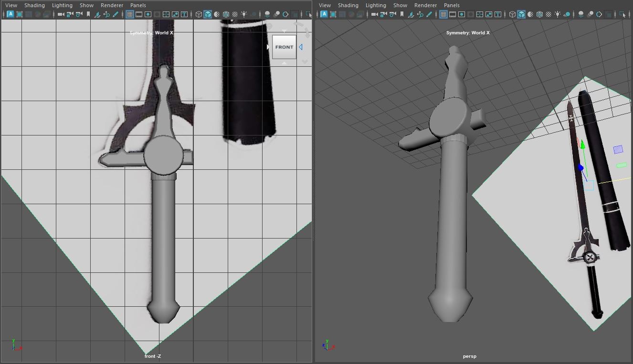Click Motion Blur icon in front panel toolbar
This screenshot has width=633, height=364.
coord(277,14)
